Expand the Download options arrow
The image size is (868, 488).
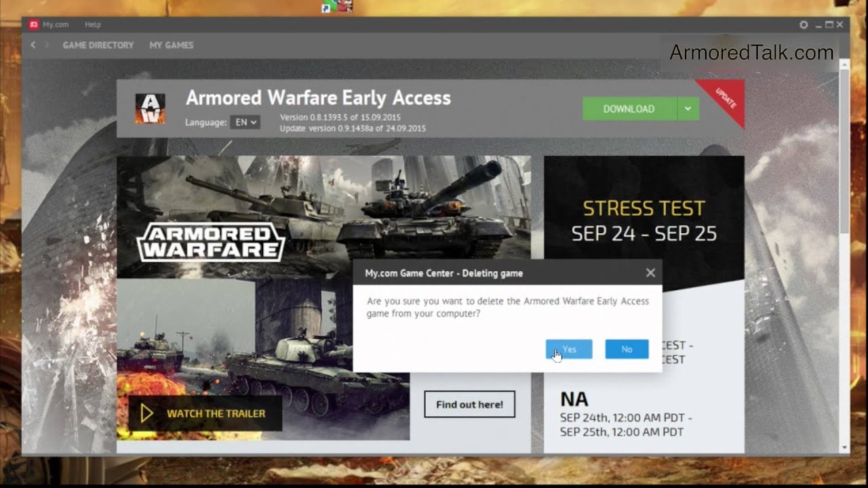688,108
